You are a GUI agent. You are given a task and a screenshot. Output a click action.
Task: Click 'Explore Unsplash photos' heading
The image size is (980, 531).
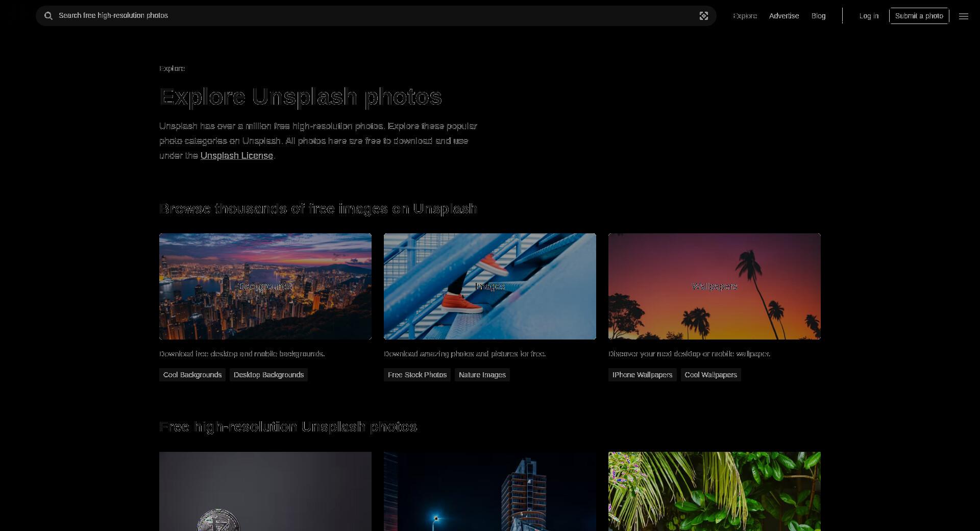301,97
